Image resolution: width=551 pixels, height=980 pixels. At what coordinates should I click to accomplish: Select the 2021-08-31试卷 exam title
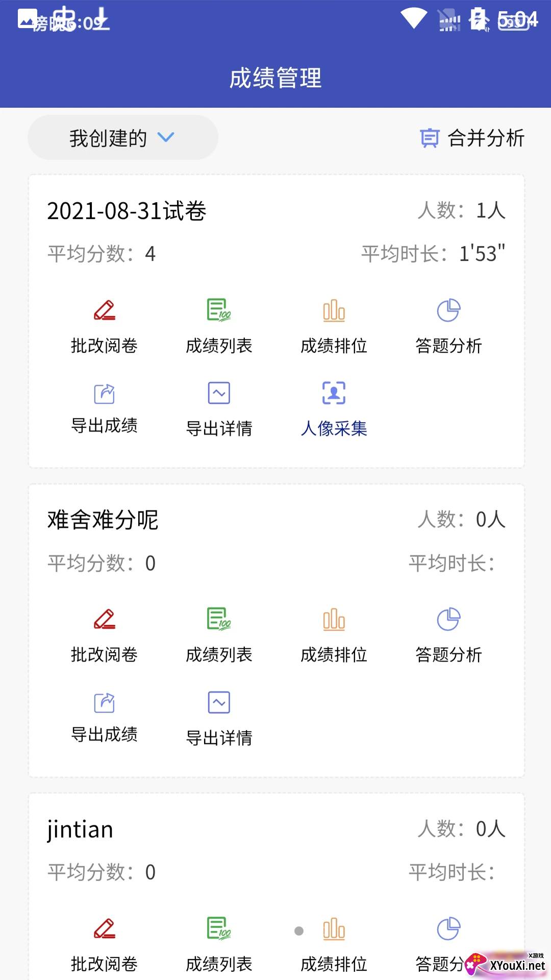pos(127,211)
